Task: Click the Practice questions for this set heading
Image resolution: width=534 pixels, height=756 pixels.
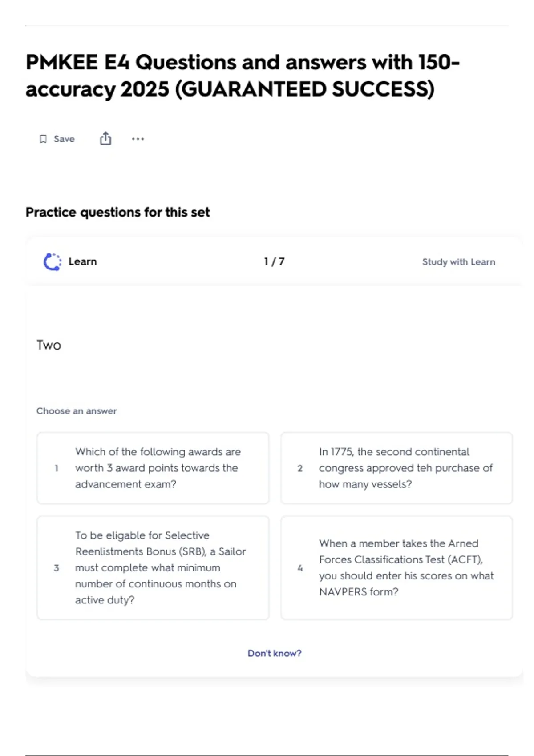Action: (x=117, y=212)
